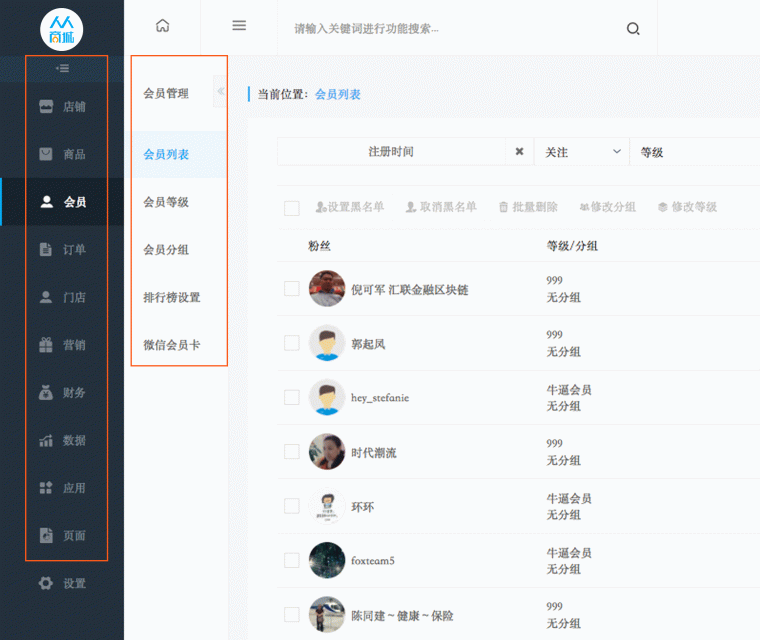Open the 财务 finance section

[x=62, y=392]
